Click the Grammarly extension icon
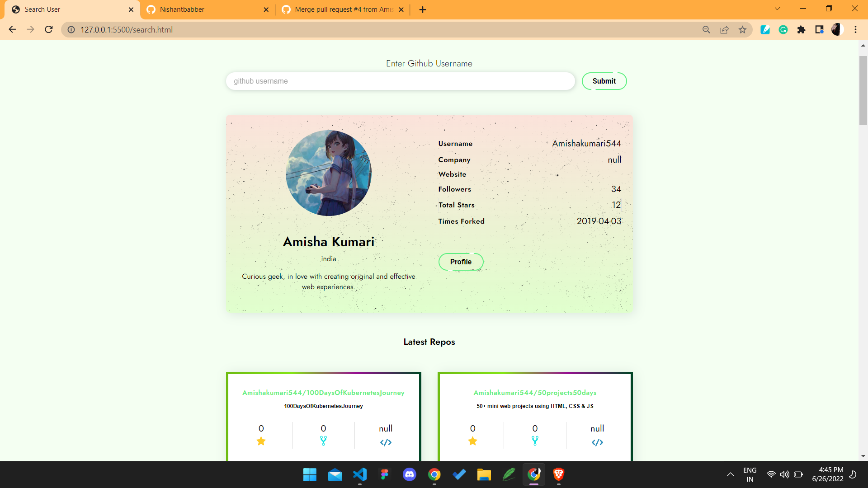The image size is (868, 488). (783, 30)
